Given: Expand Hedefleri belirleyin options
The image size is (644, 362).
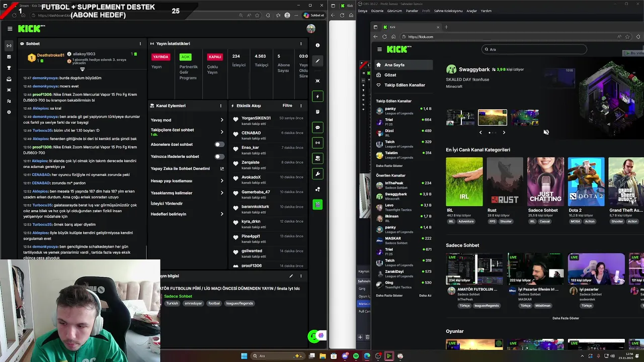Looking at the screenshot, I should [x=222, y=214].
